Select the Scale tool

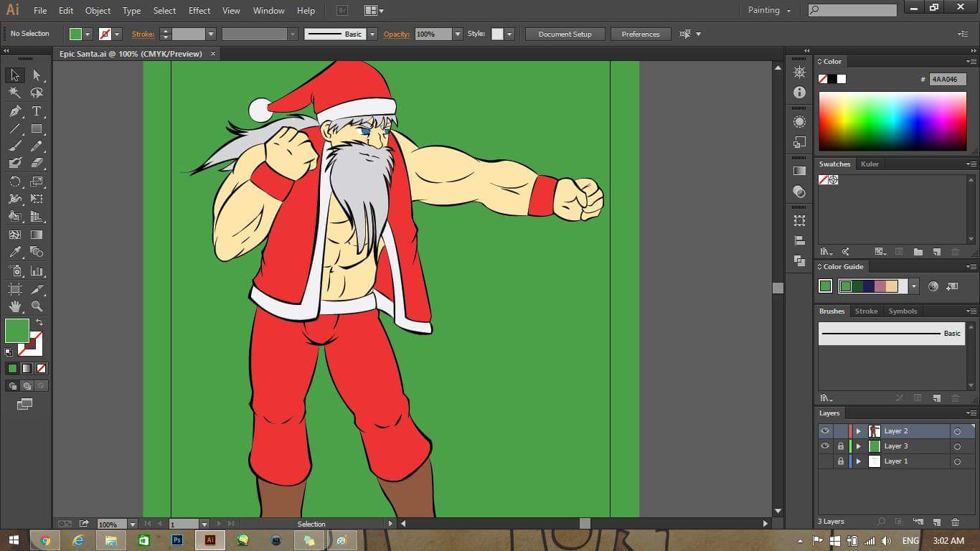37,182
